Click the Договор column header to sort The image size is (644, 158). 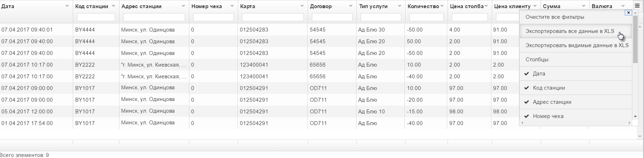[x=321, y=6]
